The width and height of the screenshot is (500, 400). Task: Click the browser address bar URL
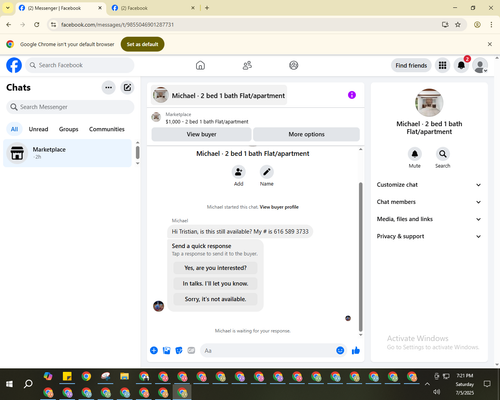(117, 25)
